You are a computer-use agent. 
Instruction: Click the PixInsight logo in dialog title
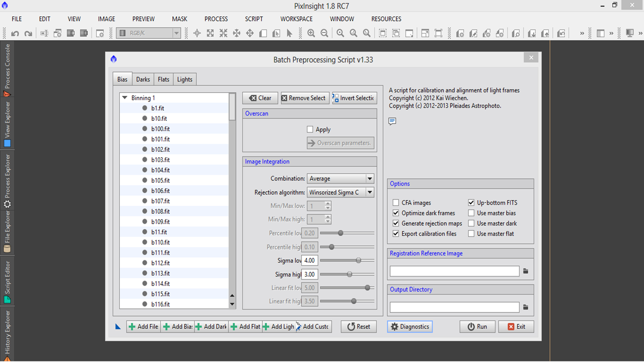[113, 59]
